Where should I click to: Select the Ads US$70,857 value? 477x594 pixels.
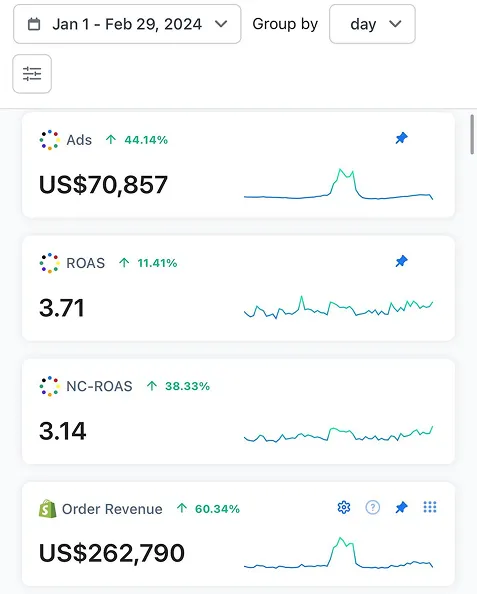[103, 185]
